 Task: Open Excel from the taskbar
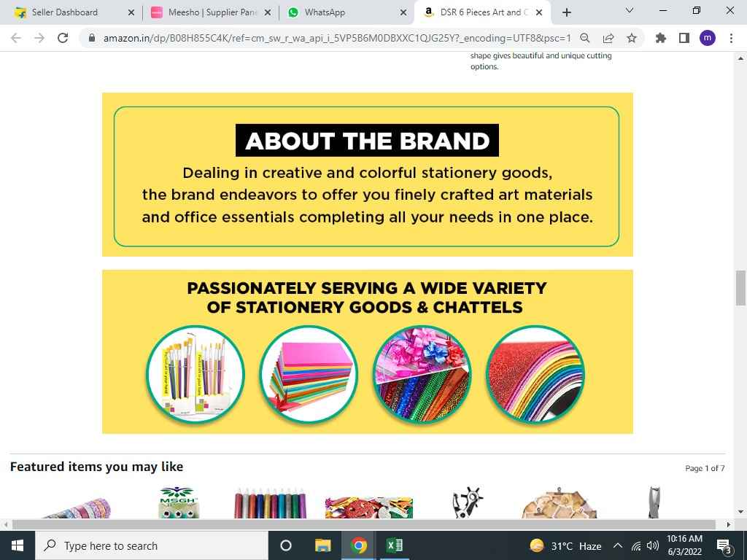tap(395, 545)
